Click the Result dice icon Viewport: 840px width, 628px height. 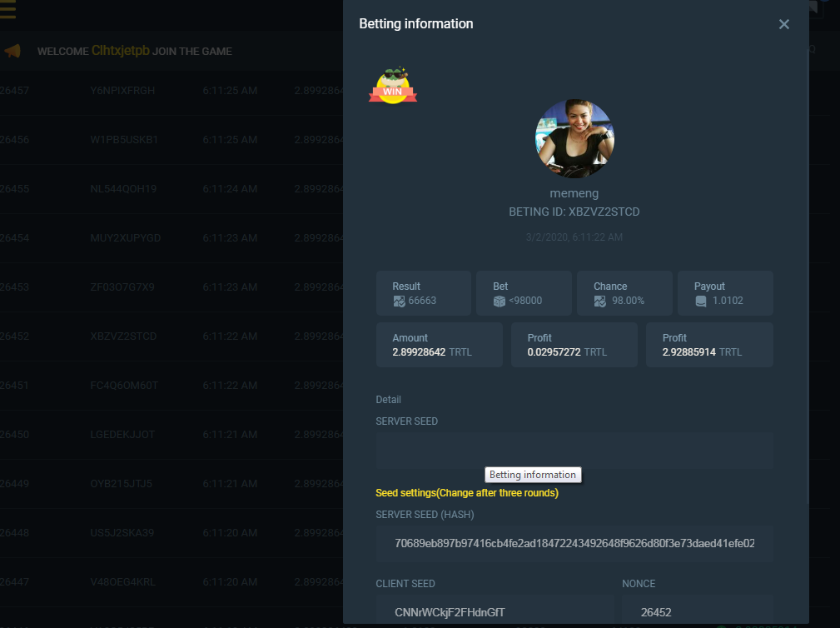(399, 301)
